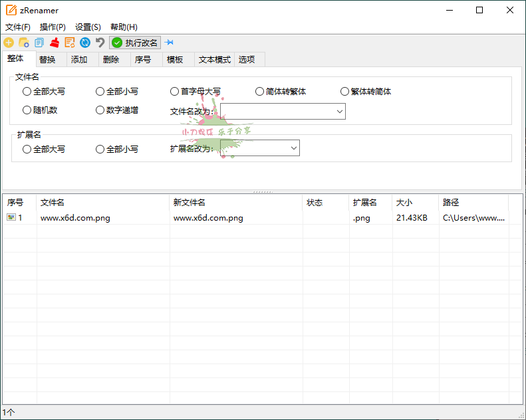Screen dimensions: 526x420
Task: Click the blue document list icon
Action: pos(39,43)
